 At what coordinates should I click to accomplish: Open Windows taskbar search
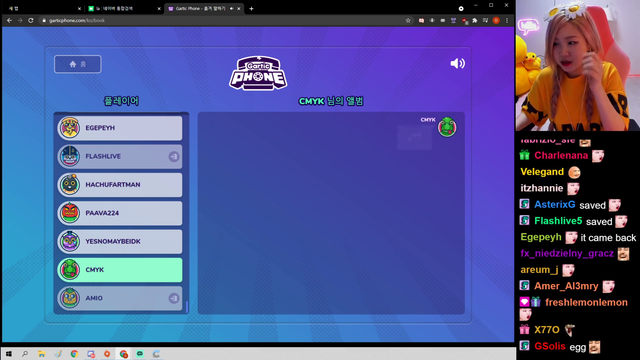click(25, 354)
